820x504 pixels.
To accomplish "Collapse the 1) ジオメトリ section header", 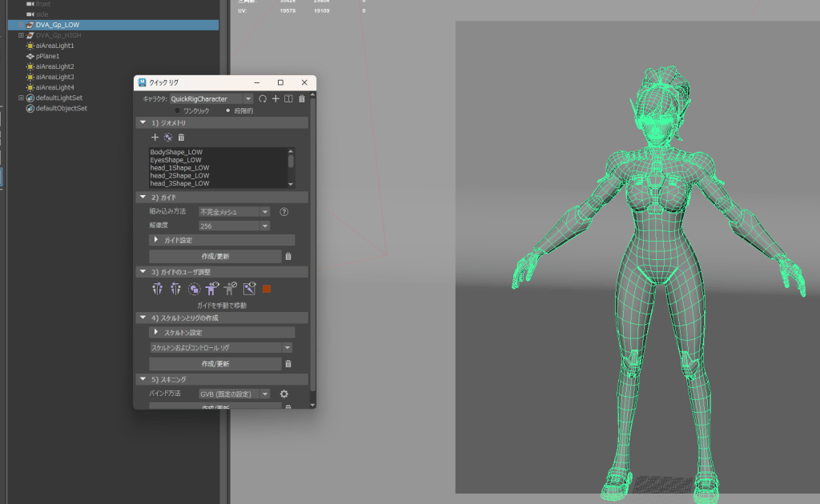I will [x=143, y=123].
